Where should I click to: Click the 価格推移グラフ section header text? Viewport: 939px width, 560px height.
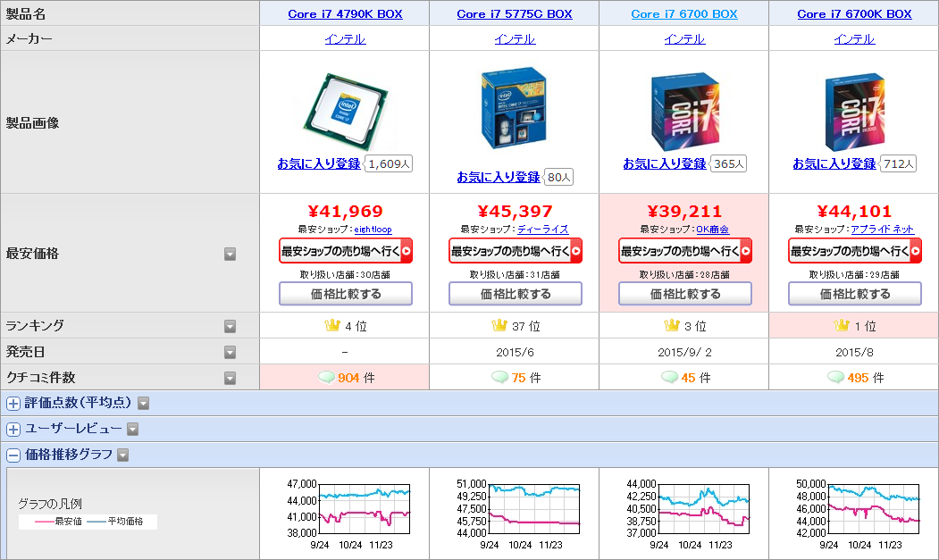pyautogui.click(x=68, y=455)
